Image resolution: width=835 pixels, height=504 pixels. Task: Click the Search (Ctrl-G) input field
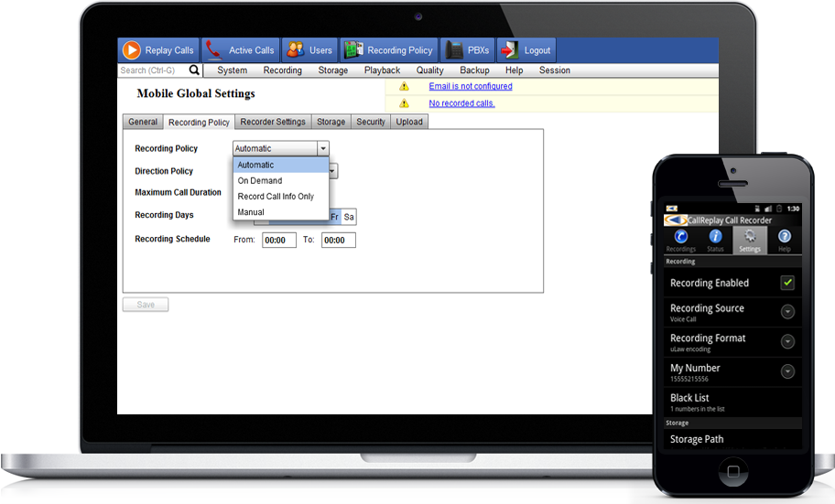point(154,70)
